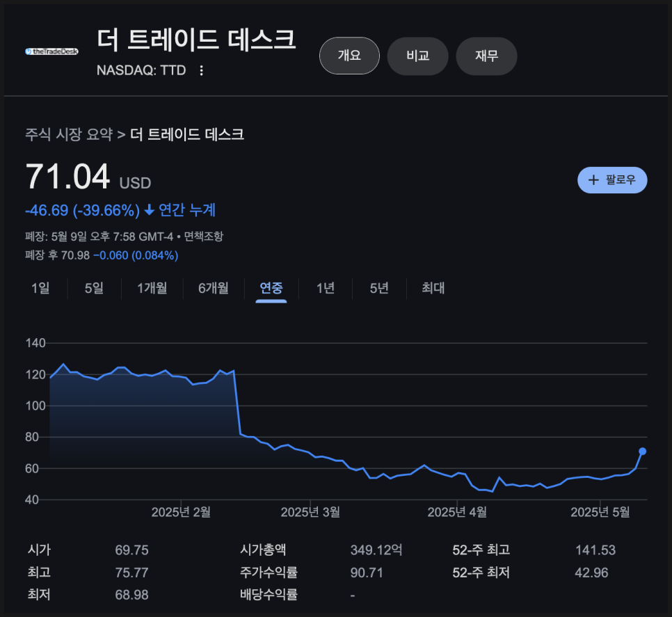Click the down arrow beside 연간 누계
The height and width of the screenshot is (617, 672).
pyautogui.click(x=149, y=210)
